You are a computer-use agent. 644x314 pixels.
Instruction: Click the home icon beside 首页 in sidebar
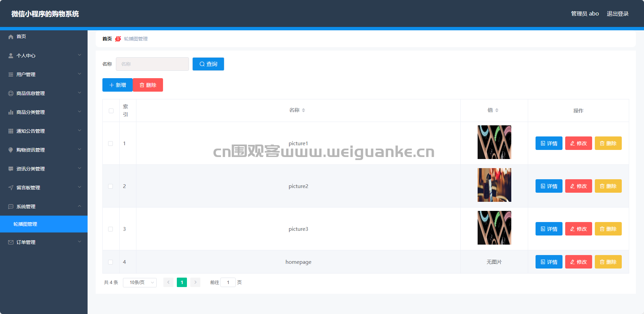point(11,37)
